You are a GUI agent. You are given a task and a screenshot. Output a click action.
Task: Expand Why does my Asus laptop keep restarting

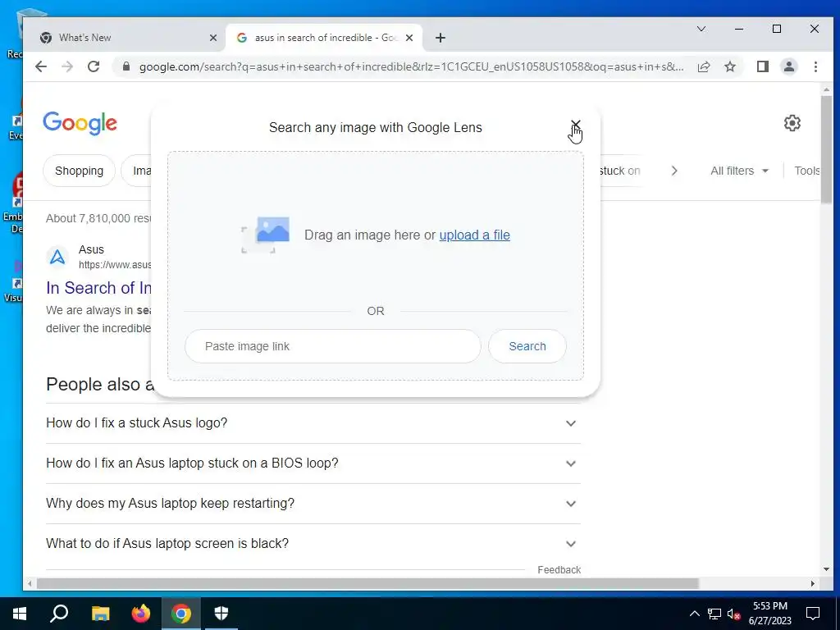click(x=313, y=504)
